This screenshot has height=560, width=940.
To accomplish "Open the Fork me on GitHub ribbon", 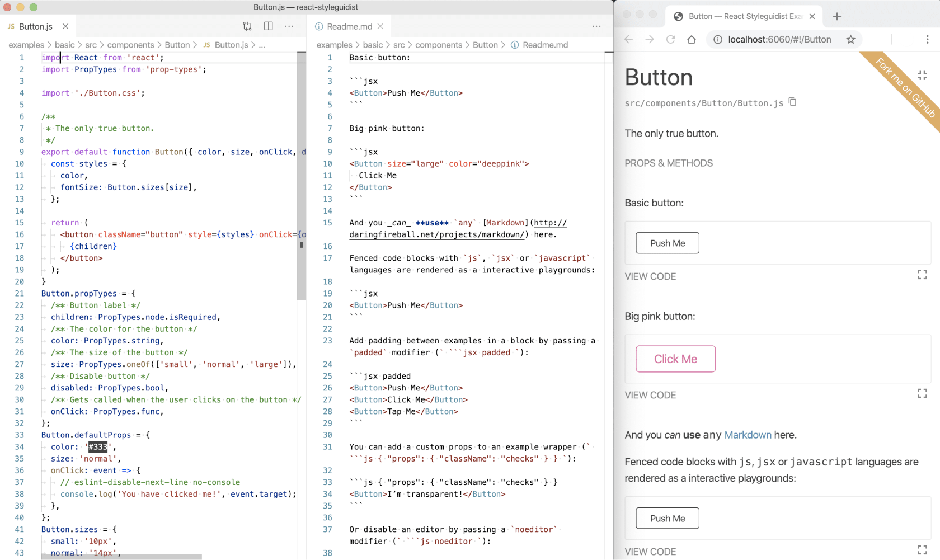I will [x=905, y=87].
